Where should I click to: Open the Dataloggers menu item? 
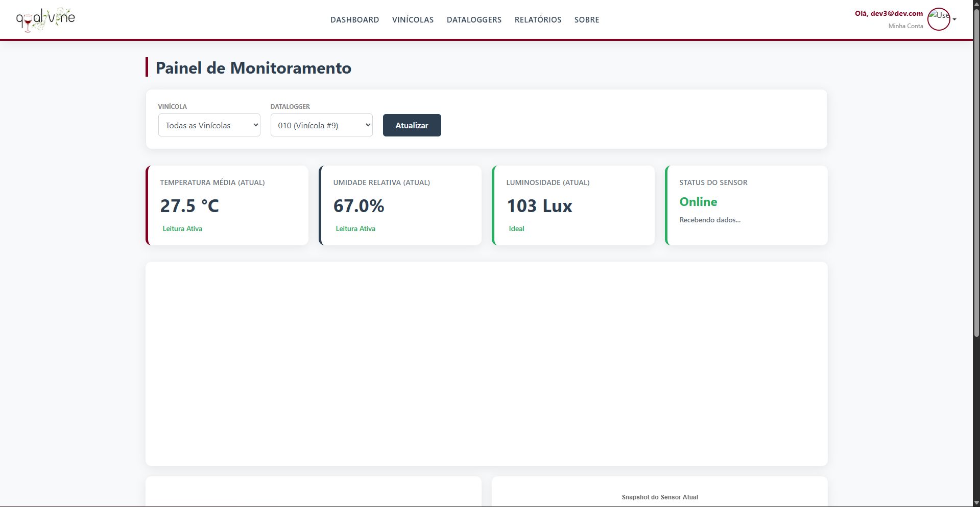coord(474,20)
